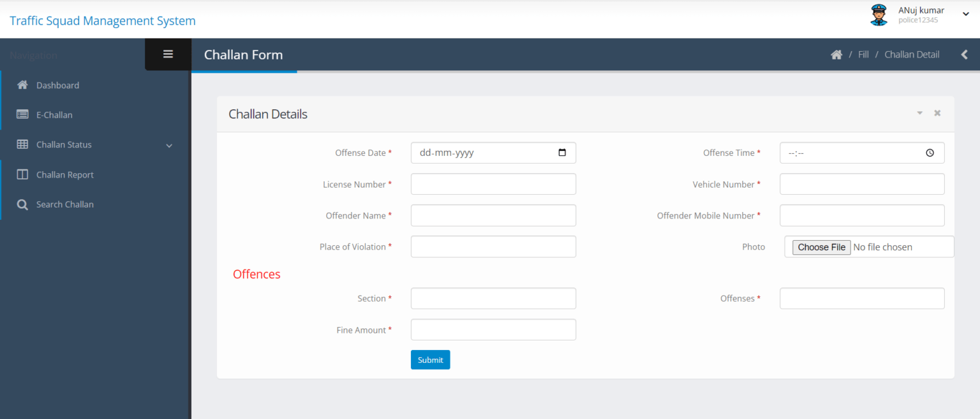This screenshot has height=419, width=980.
Task: Submit the challan form
Action: coord(430,359)
